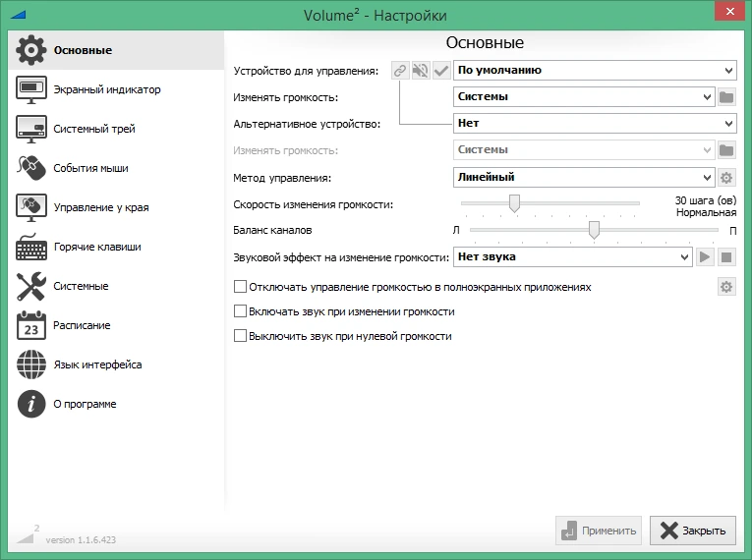Open the Устройство для управления dropdown
This screenshot has height=560, width=752.
point(595,70)
